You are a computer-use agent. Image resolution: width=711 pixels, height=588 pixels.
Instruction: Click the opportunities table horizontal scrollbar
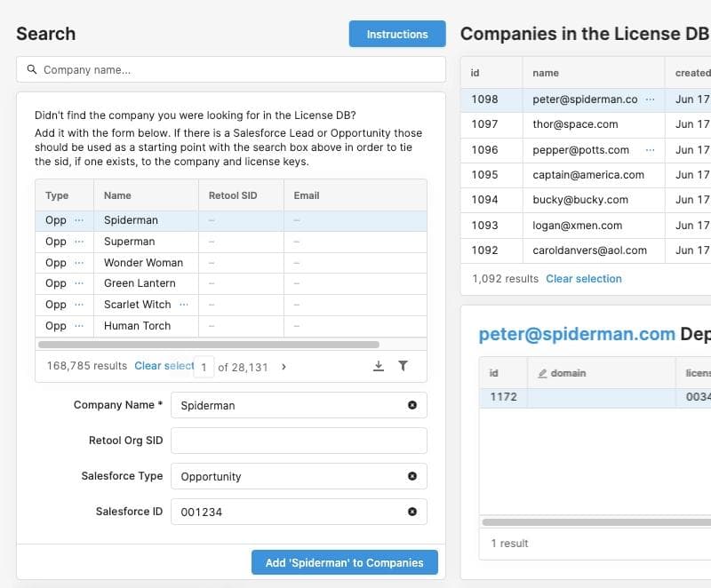tap(209, 345)
